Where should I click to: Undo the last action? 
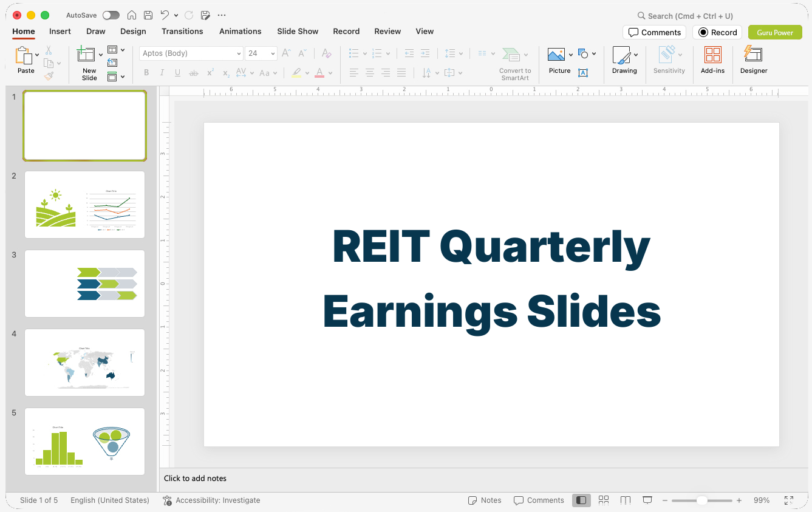click(x=165, y=15)
